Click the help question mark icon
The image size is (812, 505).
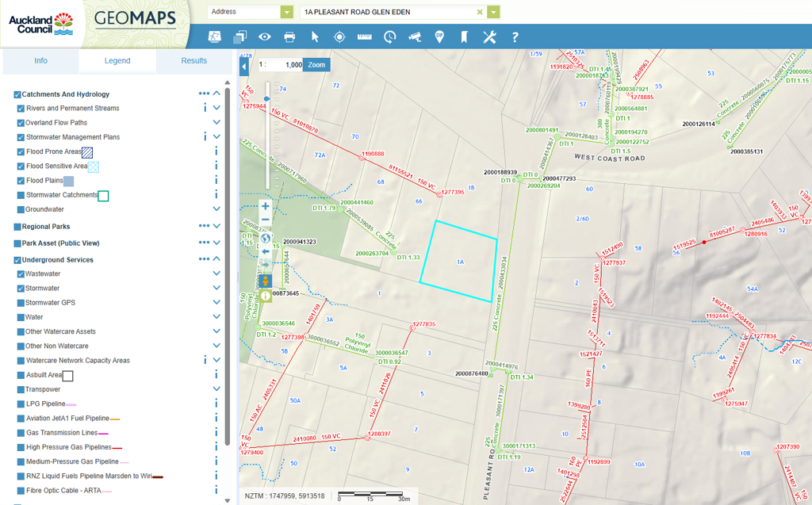point(515,36)
